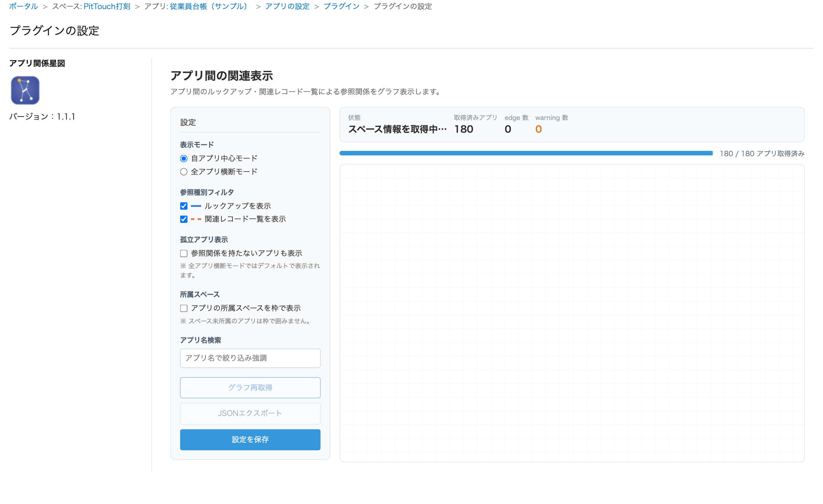Uncheck 関連レコード一覧を表示 checkbox
Viewport: 823px width, 504px height.
(x=184, y=219)
